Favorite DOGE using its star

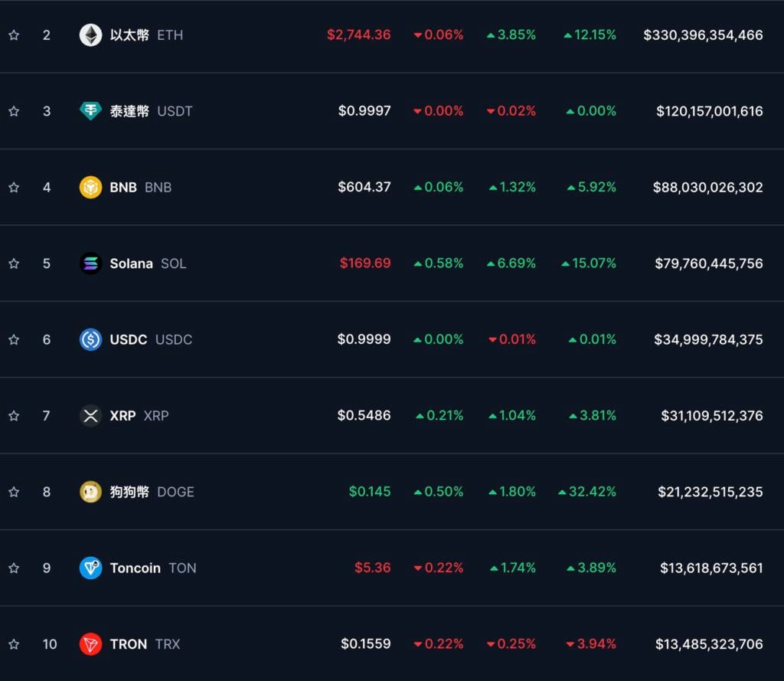[x=14, y=492]
